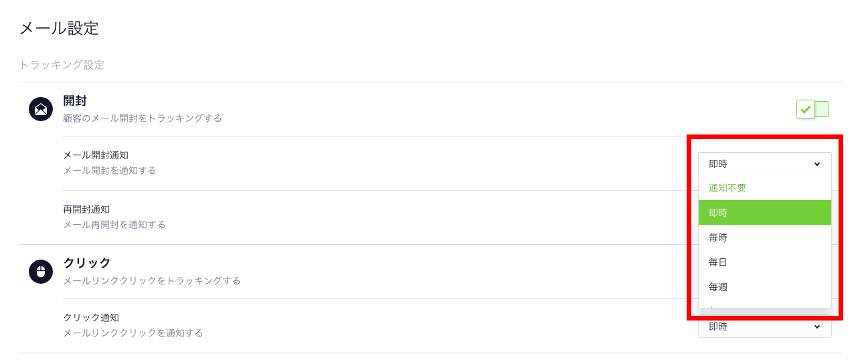Click the メール開封通知 setting label
This screenshot has width=868, height=362.
click(x=96, y=155)
